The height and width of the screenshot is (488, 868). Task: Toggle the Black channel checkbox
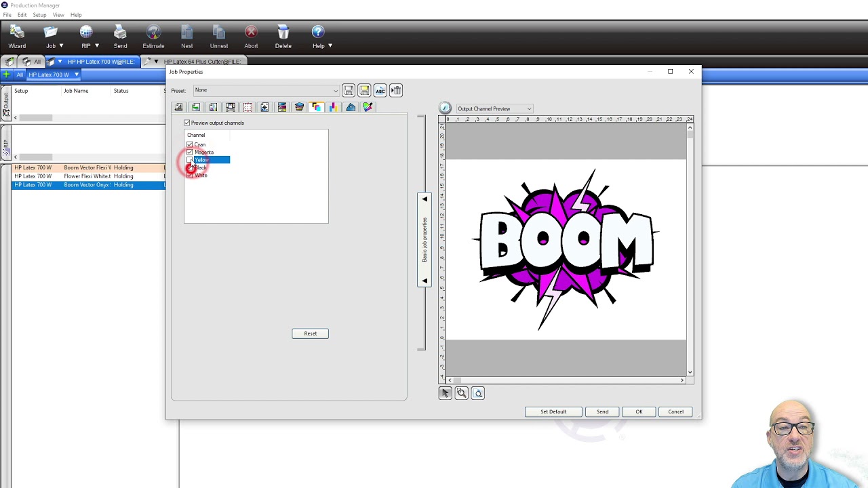coord(189,167)
